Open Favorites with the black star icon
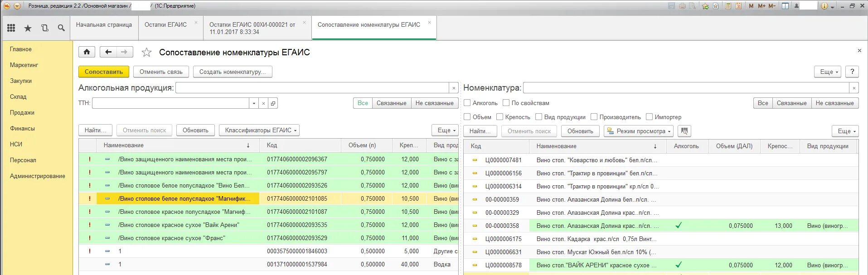 [28, 28]
